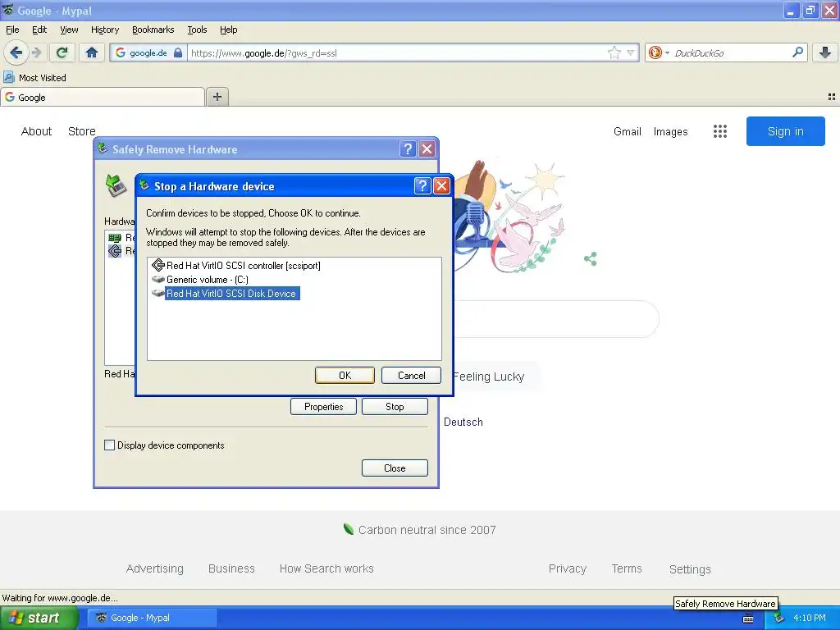Click the 4:10 PM taskbar clock
The image size is (840, 630).
tap(810, 618)
